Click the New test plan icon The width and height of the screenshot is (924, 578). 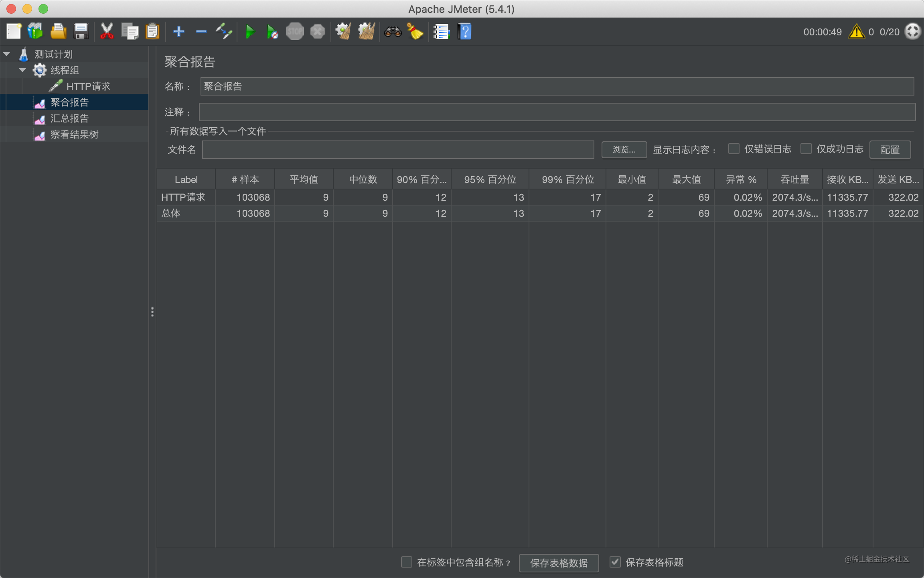(x=14, y=31)
